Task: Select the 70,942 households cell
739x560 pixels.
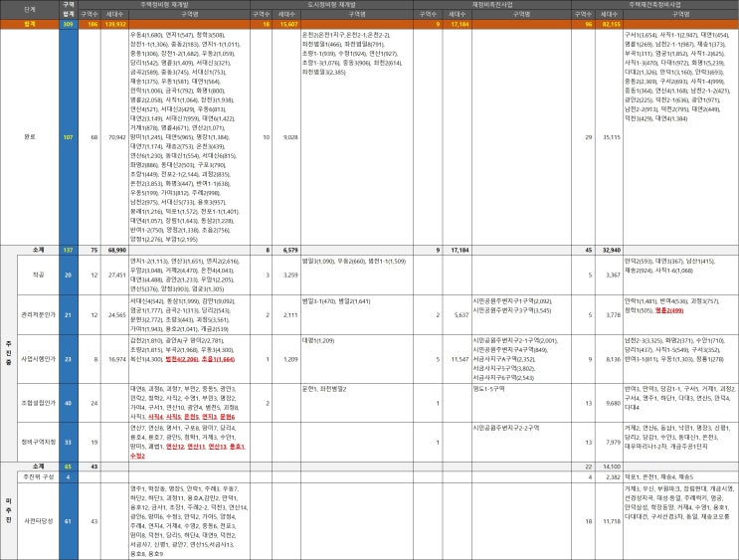Action: coord(116,137)
